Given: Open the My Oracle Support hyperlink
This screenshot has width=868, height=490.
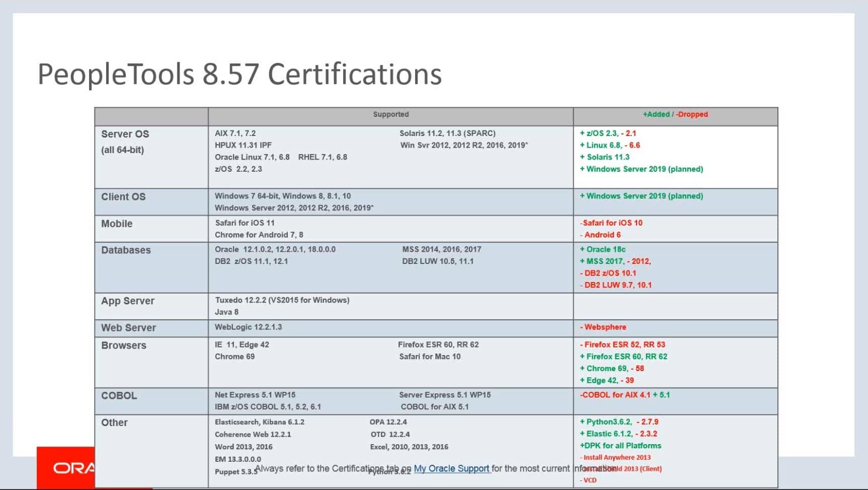Looking at the screenshot, I should (451, 468).
